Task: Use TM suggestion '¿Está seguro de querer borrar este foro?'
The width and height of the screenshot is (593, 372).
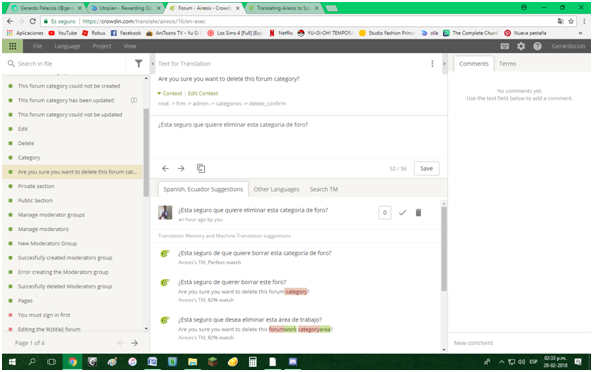Action: 232,282
